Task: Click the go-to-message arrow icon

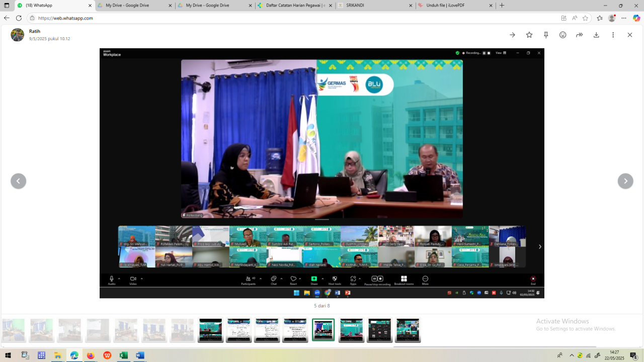Action: 512,35
